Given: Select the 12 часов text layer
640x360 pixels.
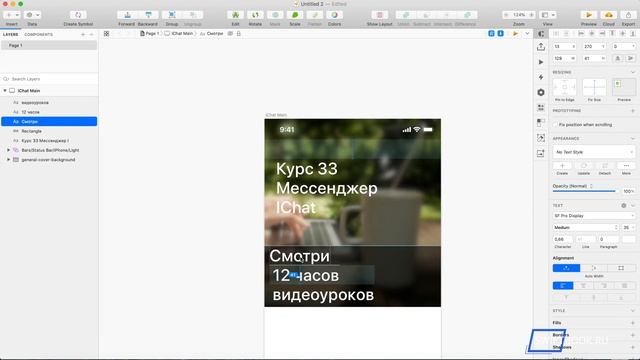Looking at the screenshot, I should [49, 112].
